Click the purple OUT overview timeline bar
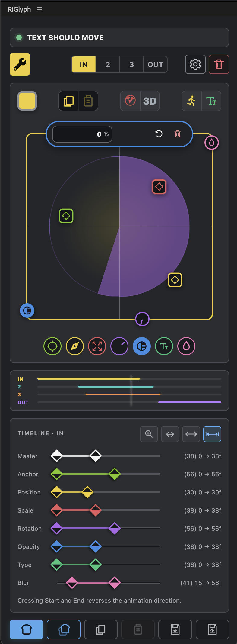 pos(190,402)
